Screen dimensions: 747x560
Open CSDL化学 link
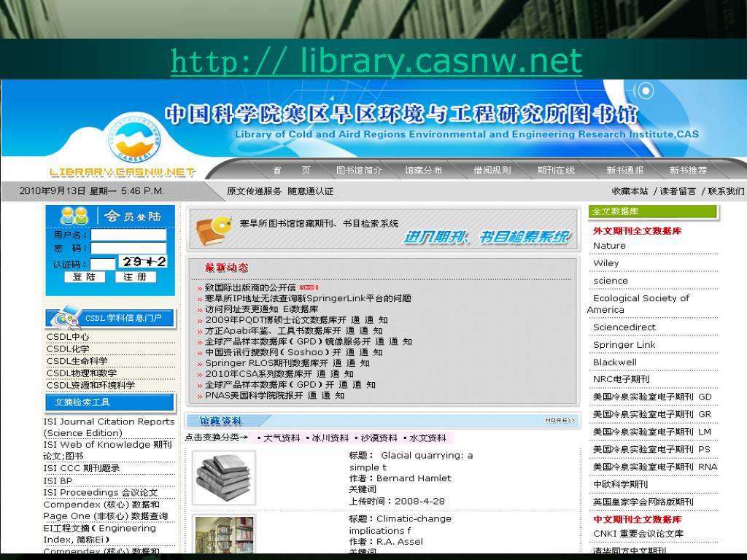point(68,349)
